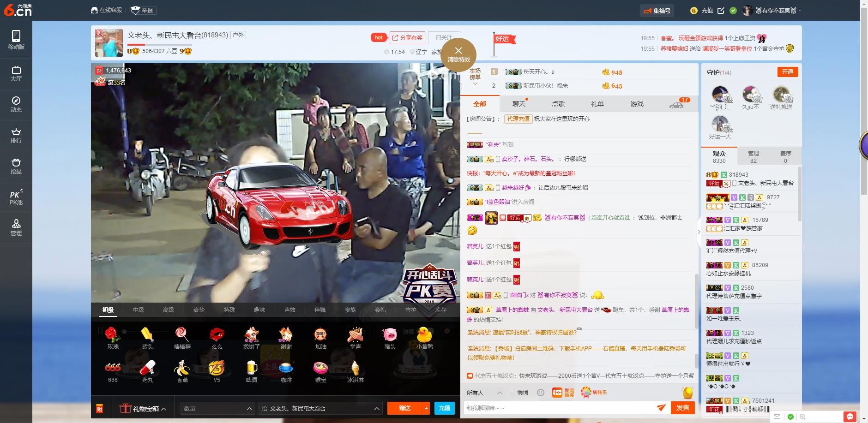Switch to the 聊天 chat tab
868x423 pixels.
pyautogui.click(x=519, y=104)
